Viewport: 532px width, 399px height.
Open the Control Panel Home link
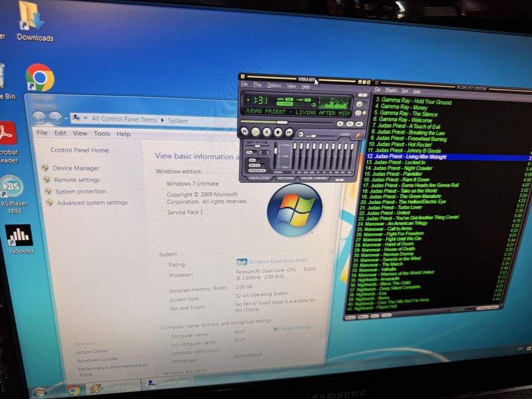click(x=80, y=150)
